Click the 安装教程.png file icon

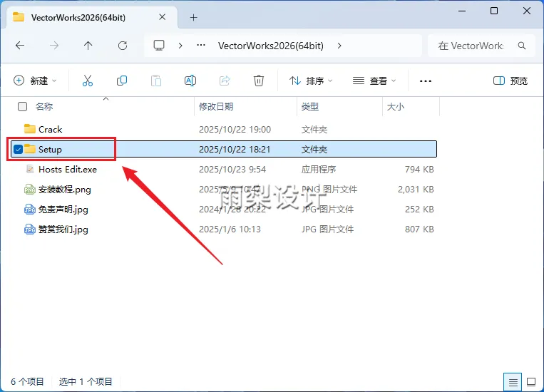pos(30,190)
